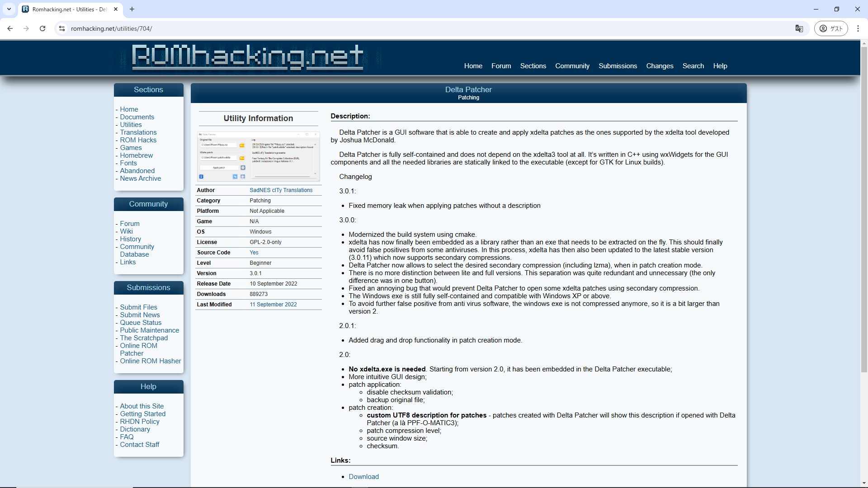
Task: Open ROM Hacks in Sections sidebar
Action: pos(138,140)
